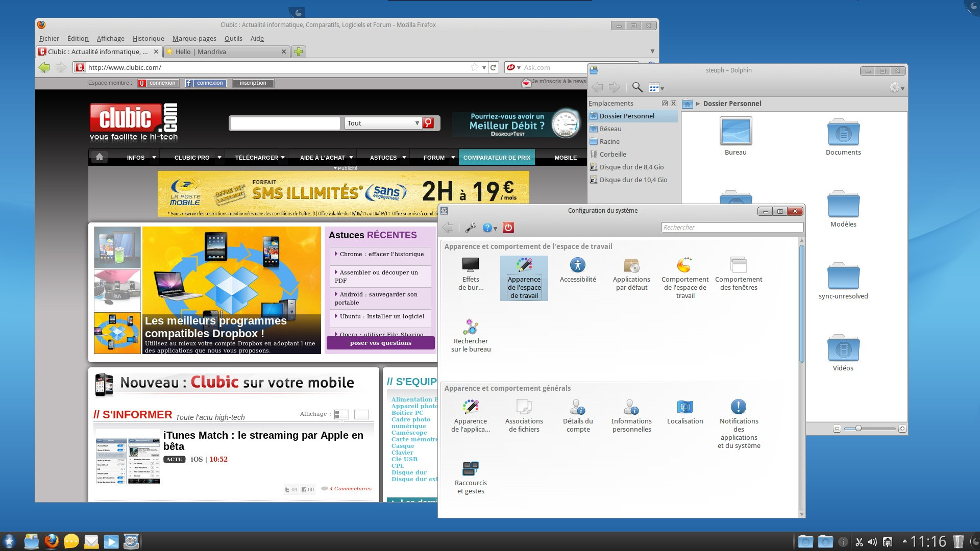Expand the hidden icons arrow in system tray
This screenshot has height=551, width=980.
[905, 541]
